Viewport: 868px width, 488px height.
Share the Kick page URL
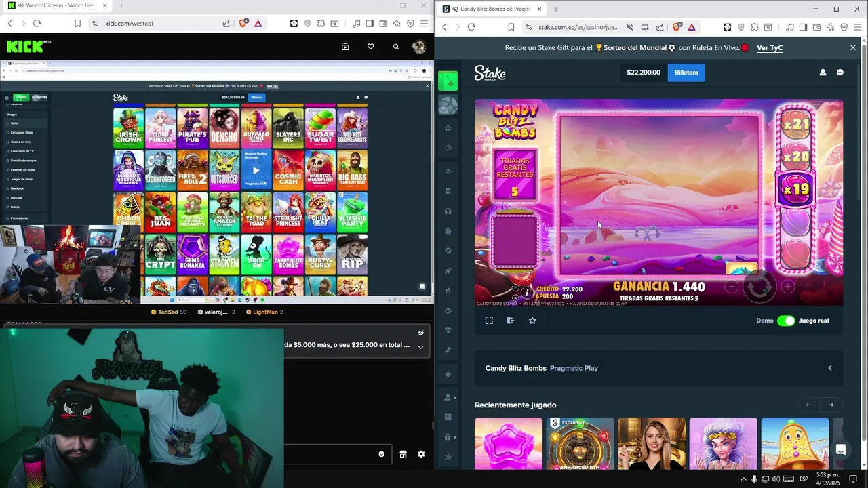pos(226,23)
